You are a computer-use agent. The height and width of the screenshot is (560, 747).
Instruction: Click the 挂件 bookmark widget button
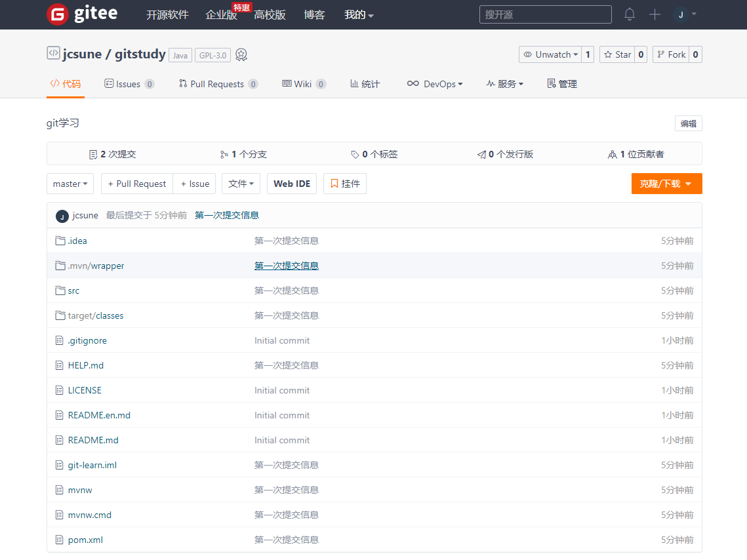pos(345,184)
